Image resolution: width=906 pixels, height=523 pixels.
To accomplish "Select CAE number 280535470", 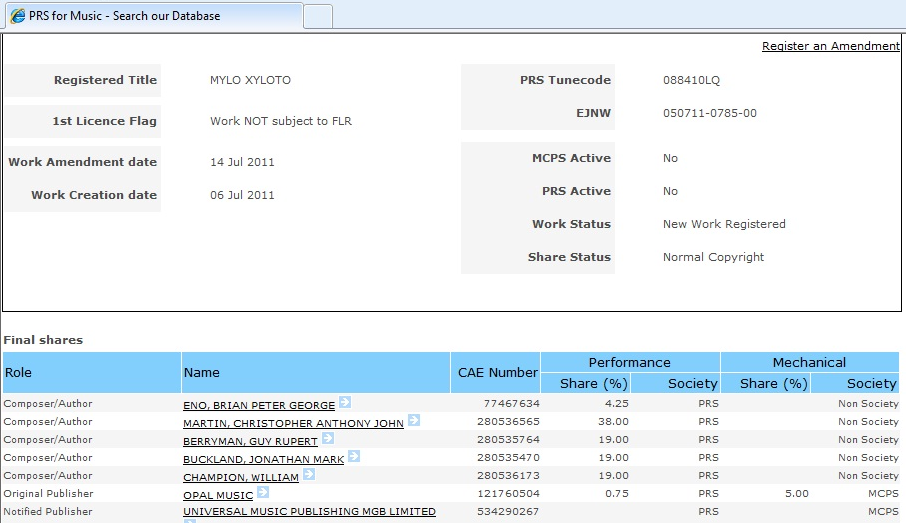I will pos(508,457).
